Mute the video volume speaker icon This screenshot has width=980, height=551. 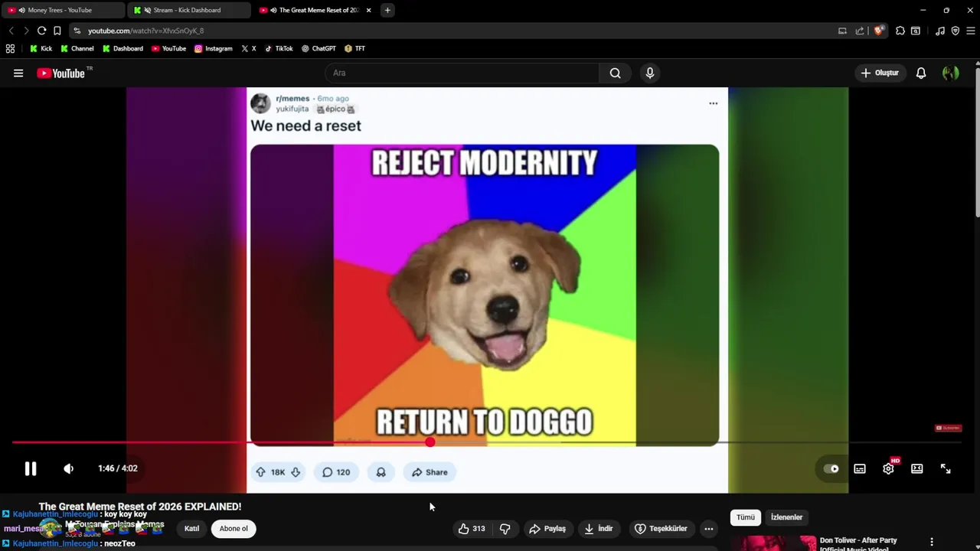click(68, 468)
